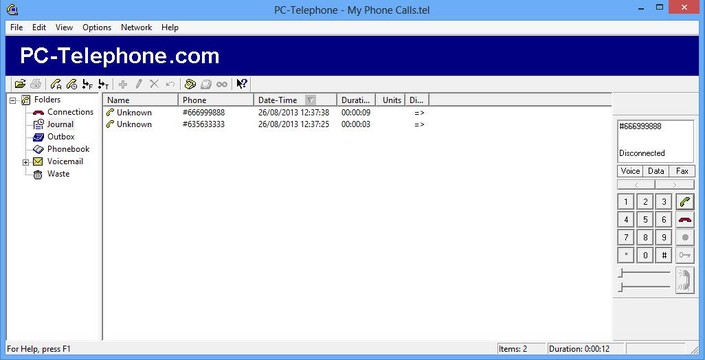Expand the Voicemail folder node
The height and width of the screenshot is (360, 705).
tap(26, 162)
